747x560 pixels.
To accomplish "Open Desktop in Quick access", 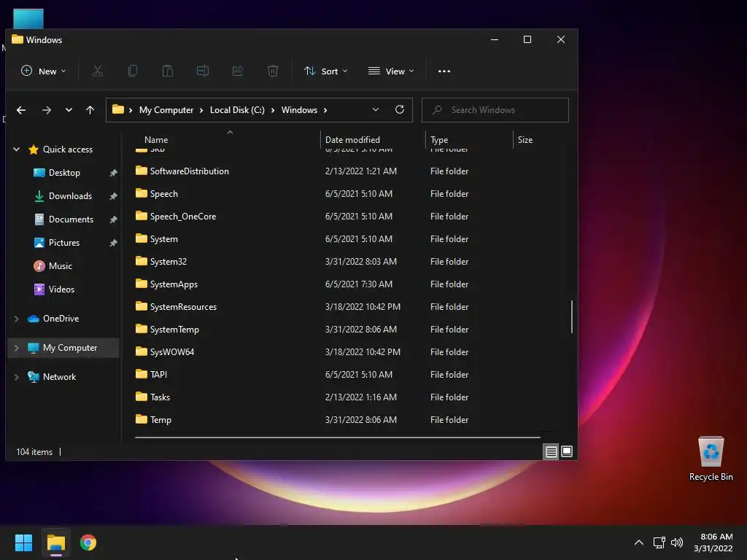I will point(64,172).
